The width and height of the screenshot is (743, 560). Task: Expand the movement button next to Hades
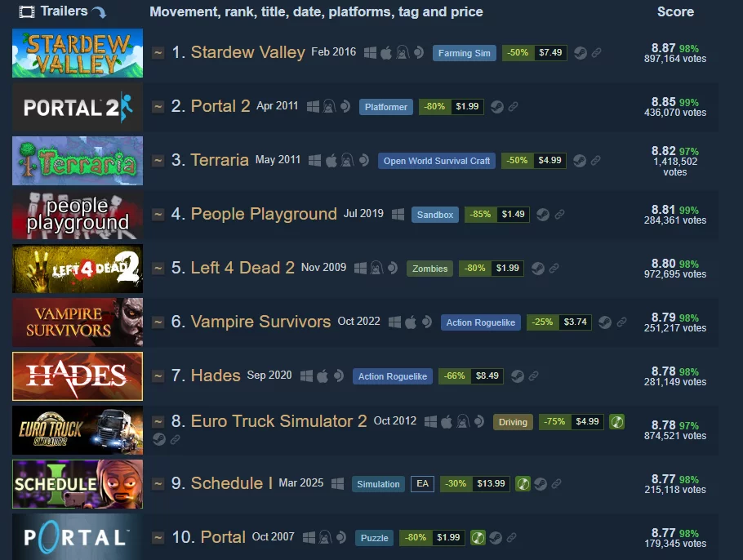(158, 376)
